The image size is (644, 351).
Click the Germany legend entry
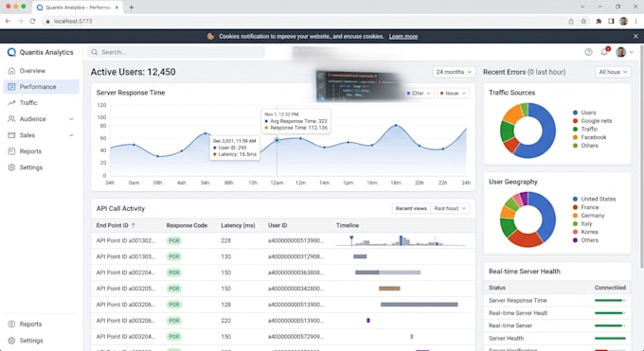coord(588,216)
